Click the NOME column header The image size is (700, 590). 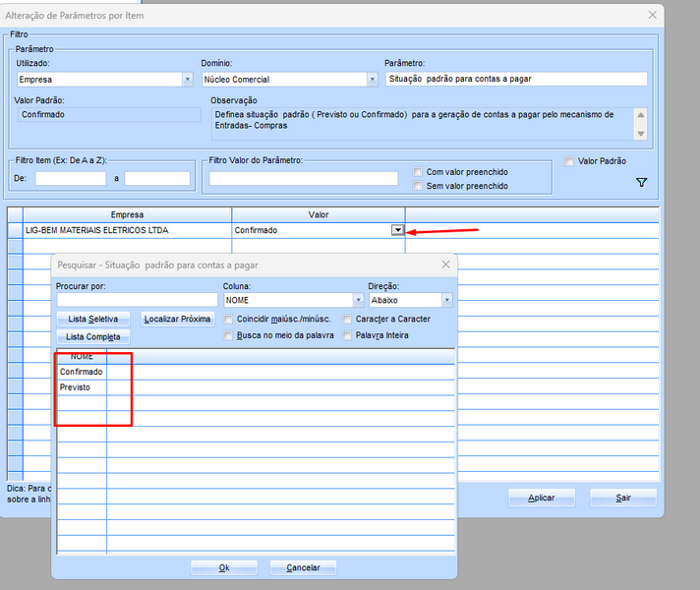click(82, 356)
